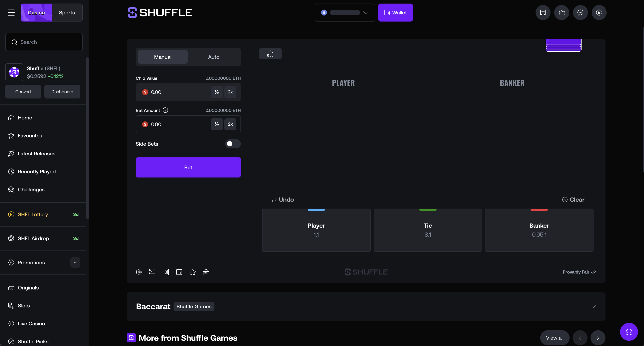644x346 pixels.
Task: Add Baccarat to favourites star
Action: point(192,272)
